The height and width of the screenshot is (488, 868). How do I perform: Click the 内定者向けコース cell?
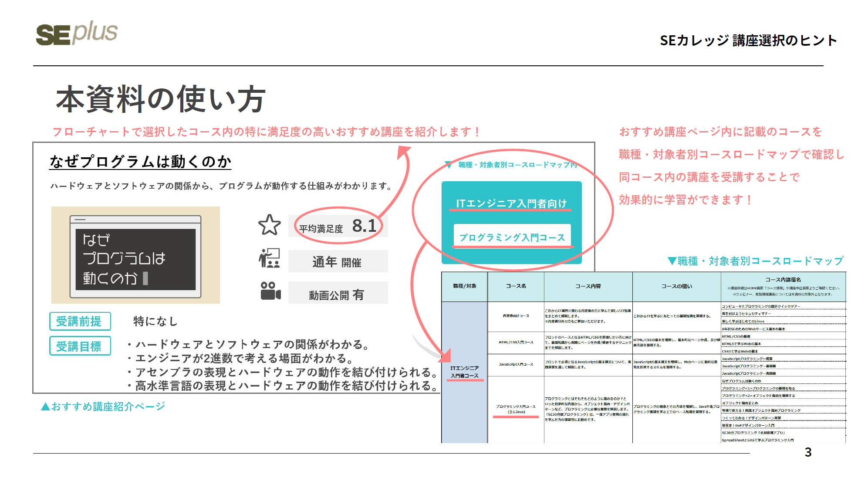[516, 316]
